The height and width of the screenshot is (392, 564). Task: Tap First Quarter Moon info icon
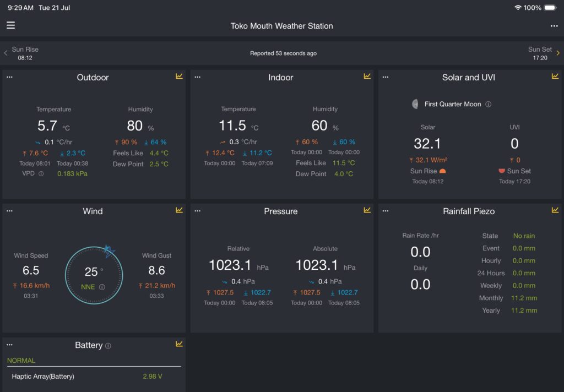coord(488,104)
